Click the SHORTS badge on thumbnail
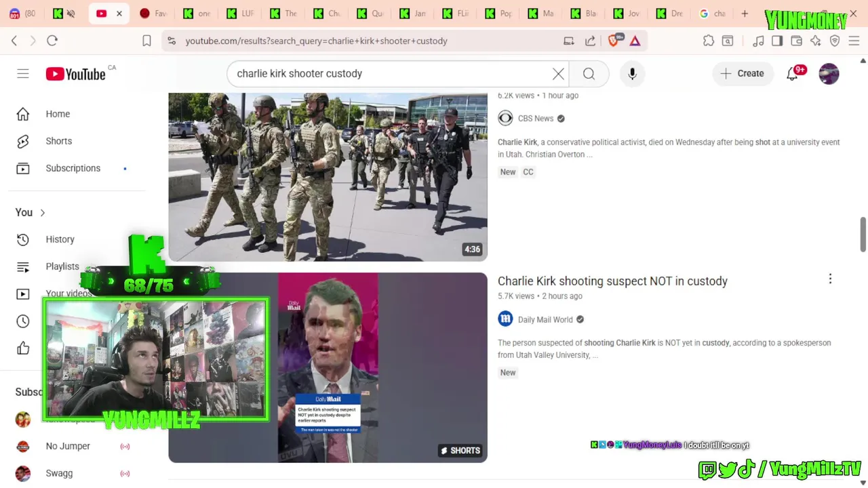Image resolution: width=868 pixels, height=488 pixels. click(460, 450)
